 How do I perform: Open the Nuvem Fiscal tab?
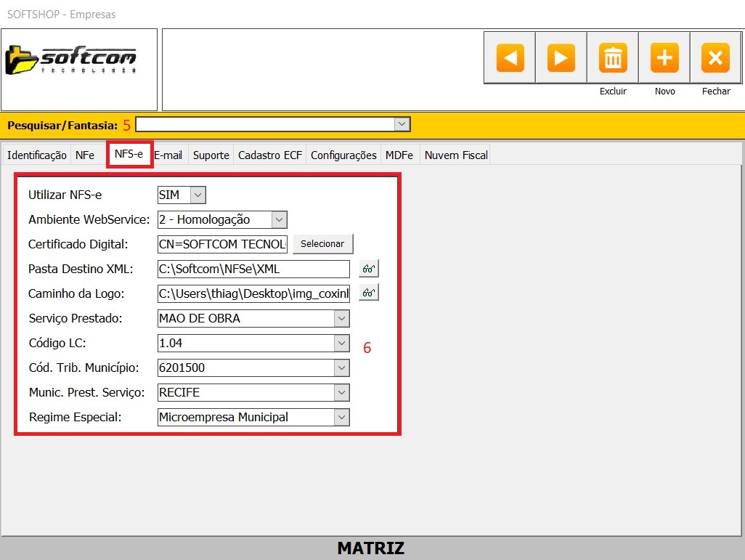click(455, 155)
